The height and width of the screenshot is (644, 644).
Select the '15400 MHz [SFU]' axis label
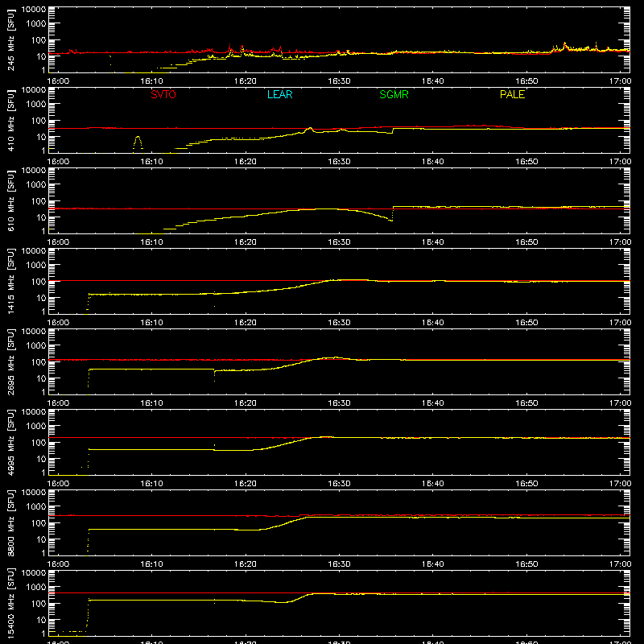click(11, 603)
